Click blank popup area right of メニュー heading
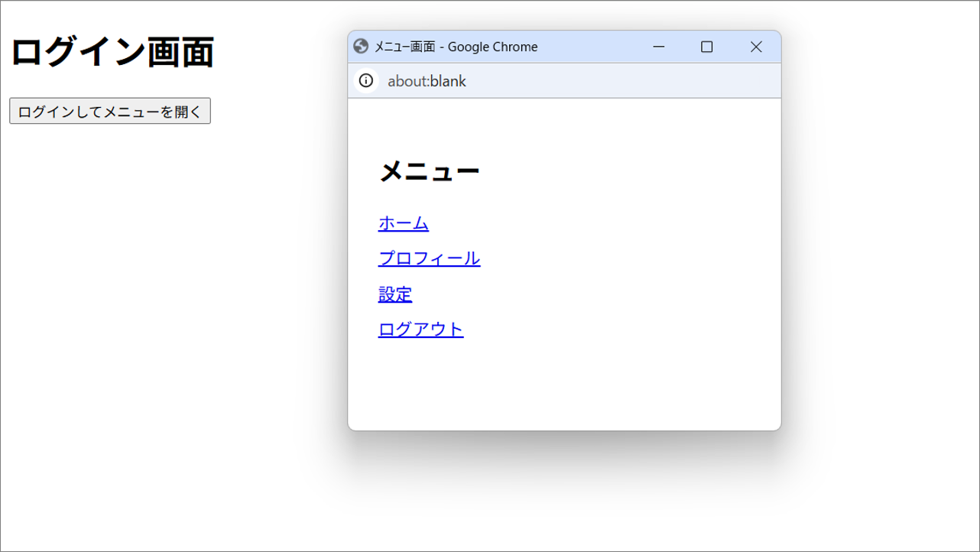Screen dimensions: 980x552 [x=627, y=171]
